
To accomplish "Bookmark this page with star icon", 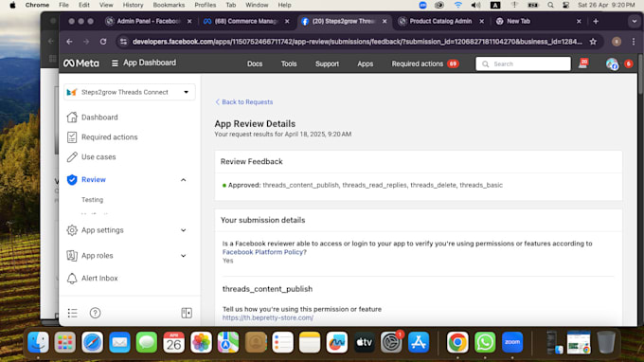I will [593, 42].
